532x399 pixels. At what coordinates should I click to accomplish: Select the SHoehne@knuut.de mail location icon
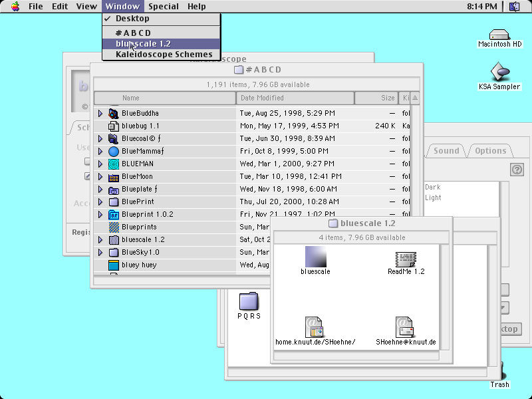404,327
